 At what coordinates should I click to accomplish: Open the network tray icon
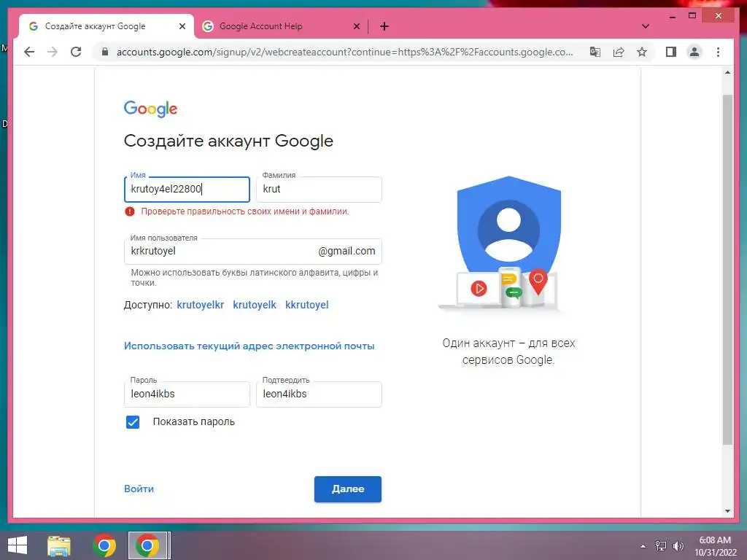(x=660, y=546)
